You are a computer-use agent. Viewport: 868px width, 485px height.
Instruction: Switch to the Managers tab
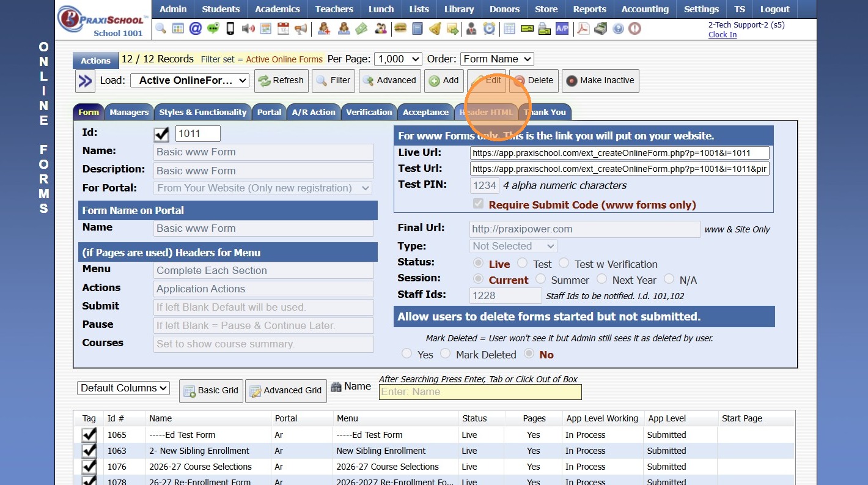(x=129, y=112)
